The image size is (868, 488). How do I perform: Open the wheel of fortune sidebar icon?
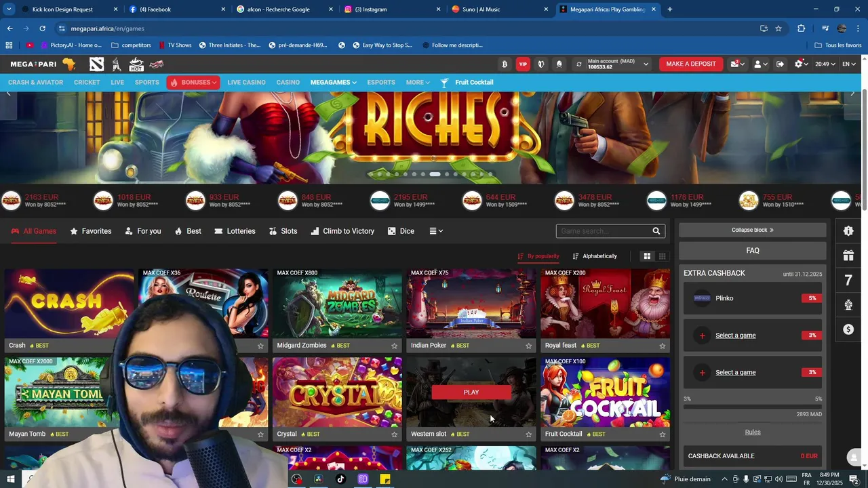848,304
